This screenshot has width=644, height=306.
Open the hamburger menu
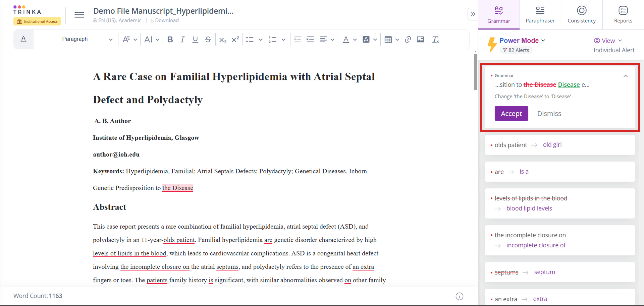[79, 15]
